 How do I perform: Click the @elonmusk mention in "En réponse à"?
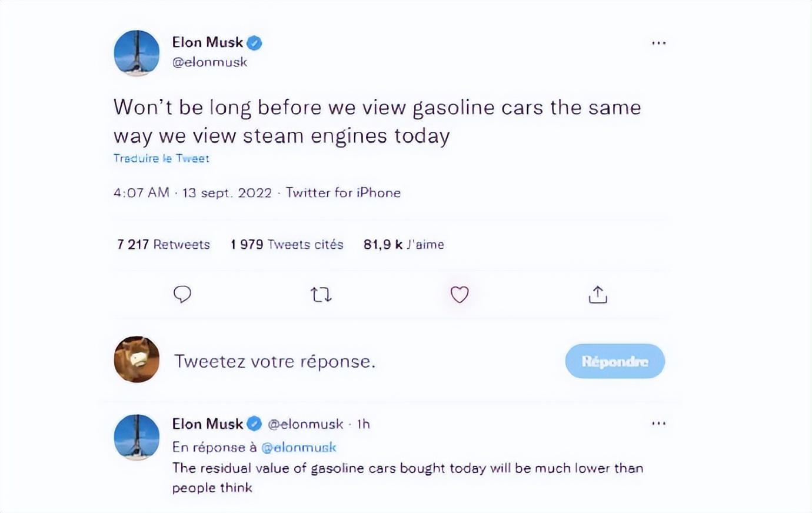point(298,447)
